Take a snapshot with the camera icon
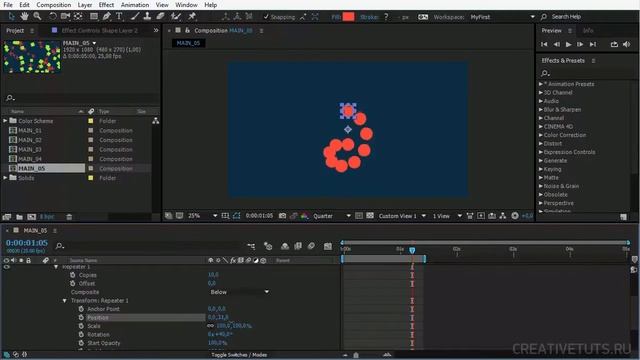640x360 pixels. pos(282,216)
